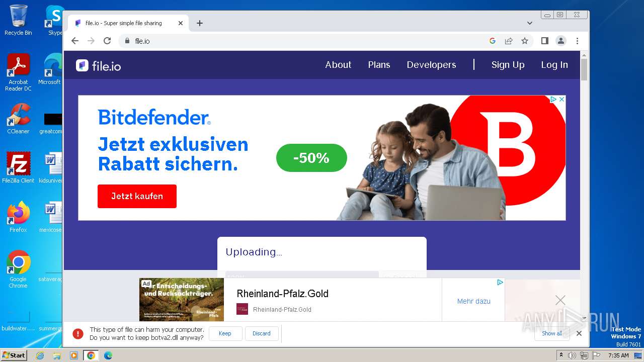This screenshot has width=644, height=362.
Task: Open Chrome three-dot menu
Action: tap(577, 41)
